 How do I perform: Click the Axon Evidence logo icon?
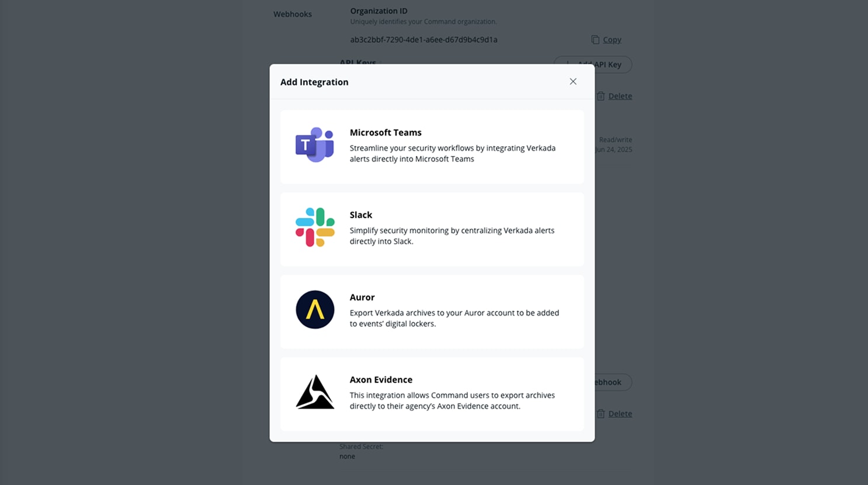point(315,392)
